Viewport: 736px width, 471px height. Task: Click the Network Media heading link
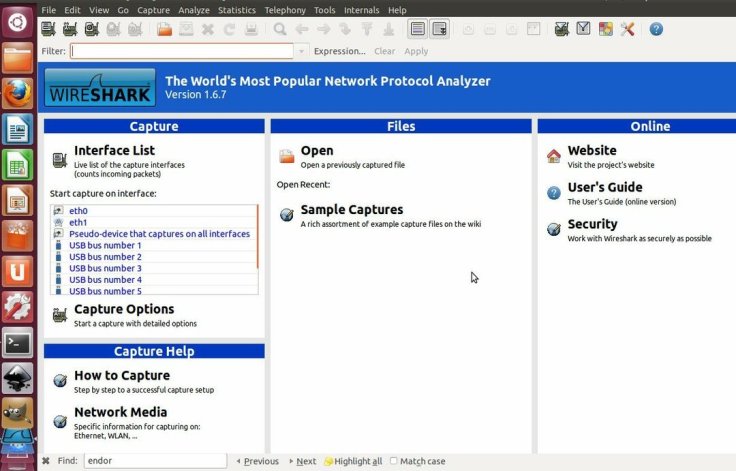click(x=120, y=412)
